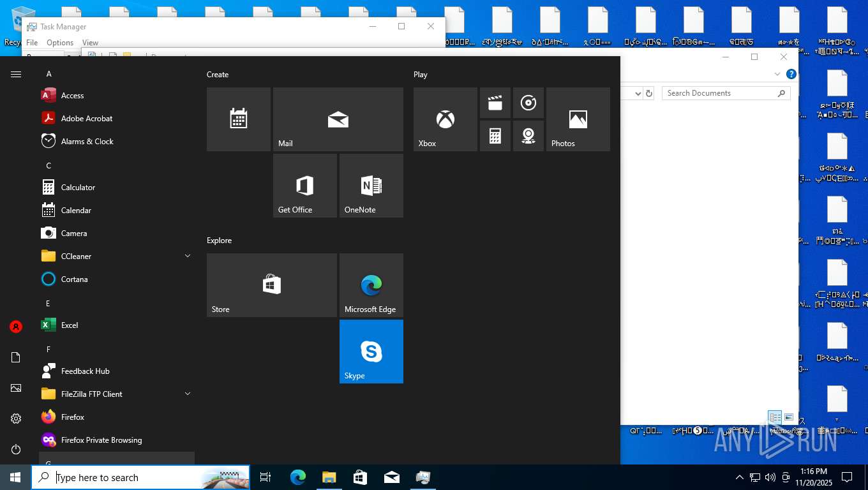Click the Create group heading

point(218,75)
